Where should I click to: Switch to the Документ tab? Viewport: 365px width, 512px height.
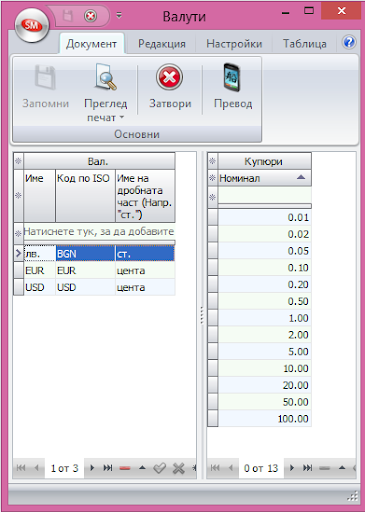pos(91,44)
